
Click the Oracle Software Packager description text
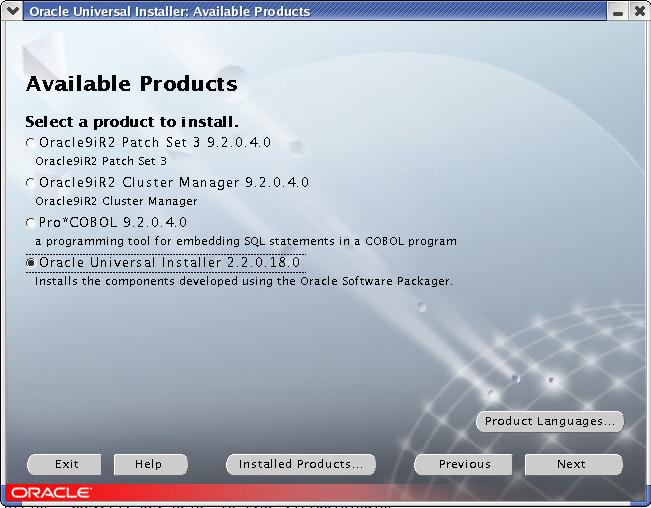click(x=243, y=281)
